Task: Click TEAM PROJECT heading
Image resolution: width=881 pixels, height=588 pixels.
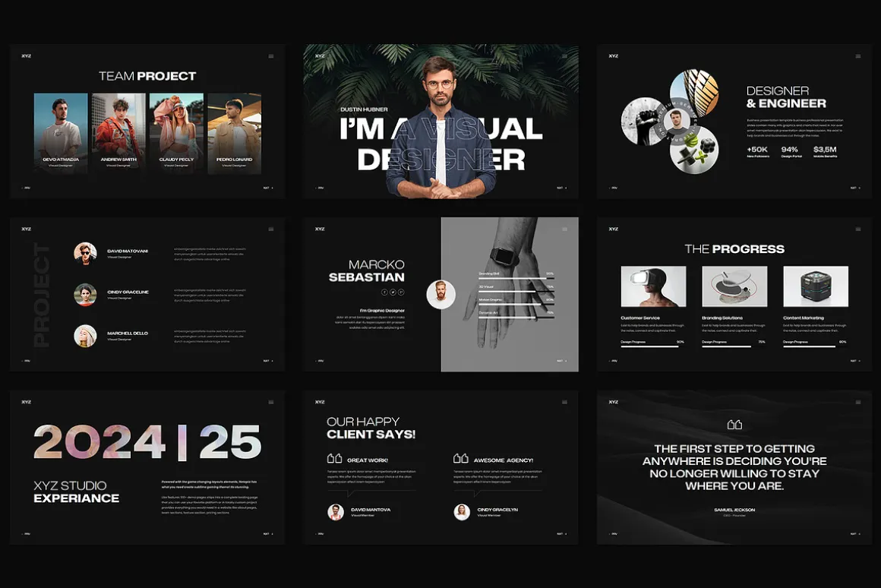Action: 147,76
